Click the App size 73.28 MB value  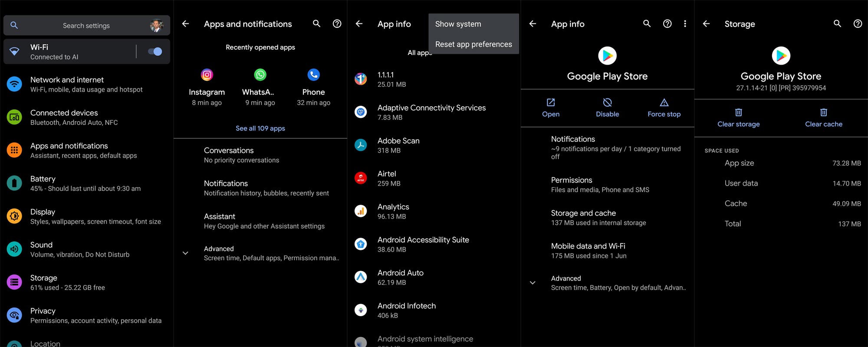click(x=846, y=163)
